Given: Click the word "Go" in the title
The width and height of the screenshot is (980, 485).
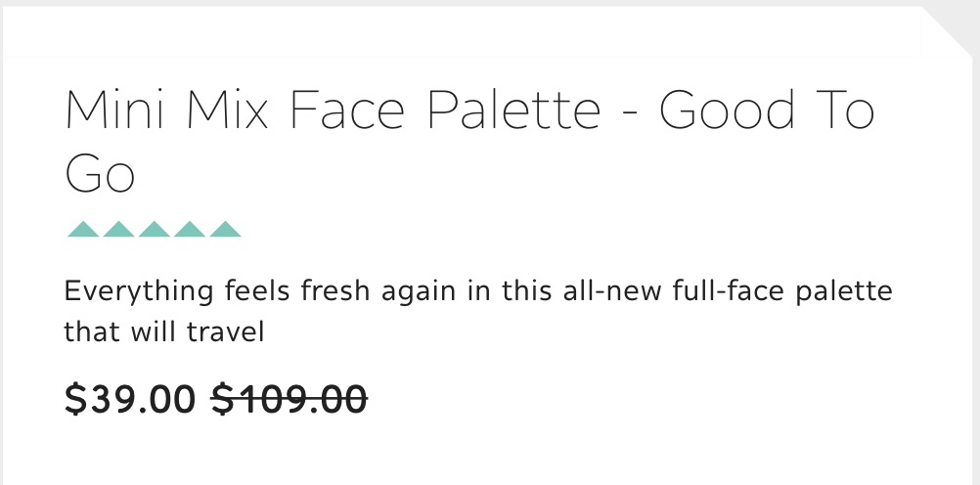Looking at the screenshot, I should [x=100, y=176].
